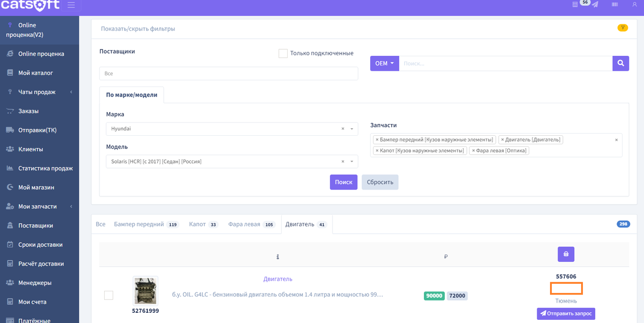
Task: Open the barcode scanner icon
Action: coord(615,4)
